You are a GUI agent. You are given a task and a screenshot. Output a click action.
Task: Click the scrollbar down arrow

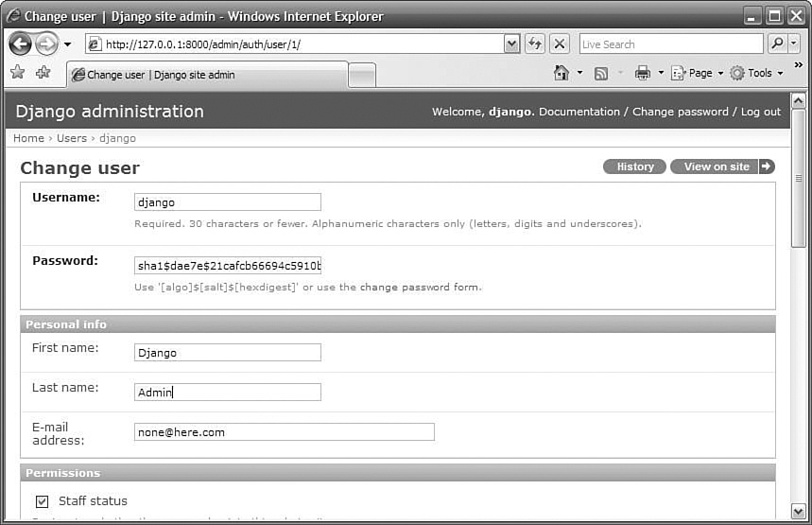click(798, 511)
